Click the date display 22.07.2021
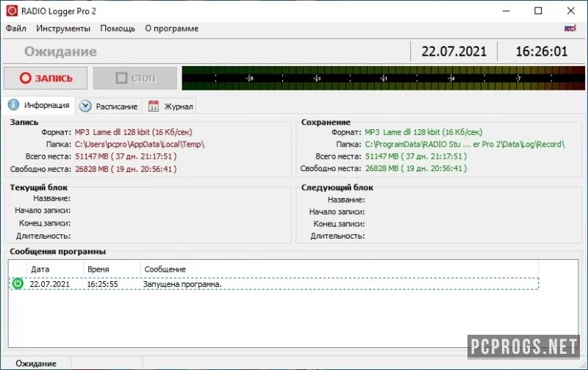 453,51
